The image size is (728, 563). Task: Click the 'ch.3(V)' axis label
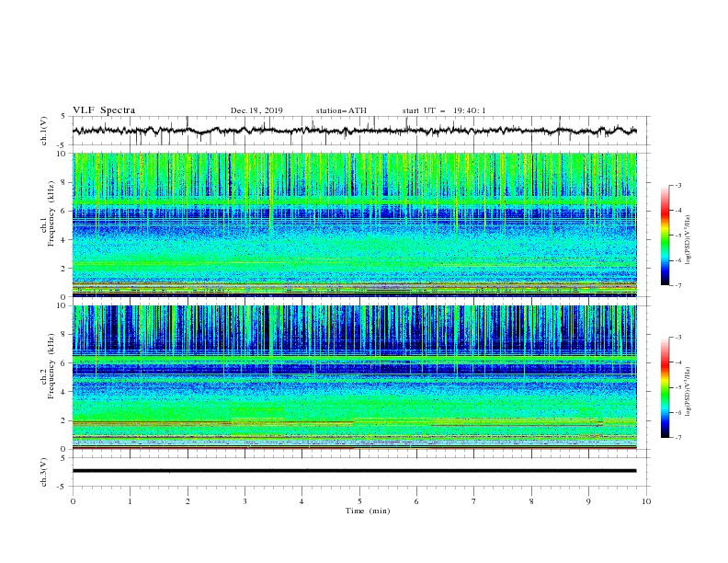pos(44,472)
